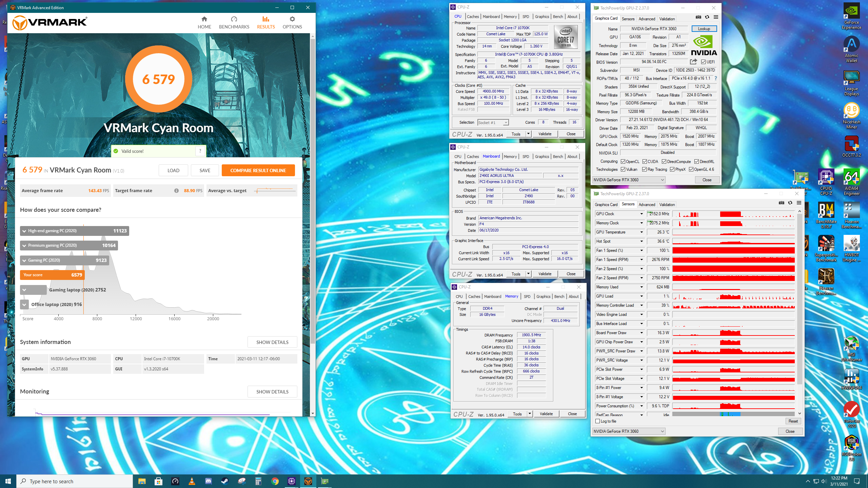This screenshot has height=488, width=868.
Task: Toggle the UEFI checkbox in GPU-Z
Action: (x=703, y=62)
